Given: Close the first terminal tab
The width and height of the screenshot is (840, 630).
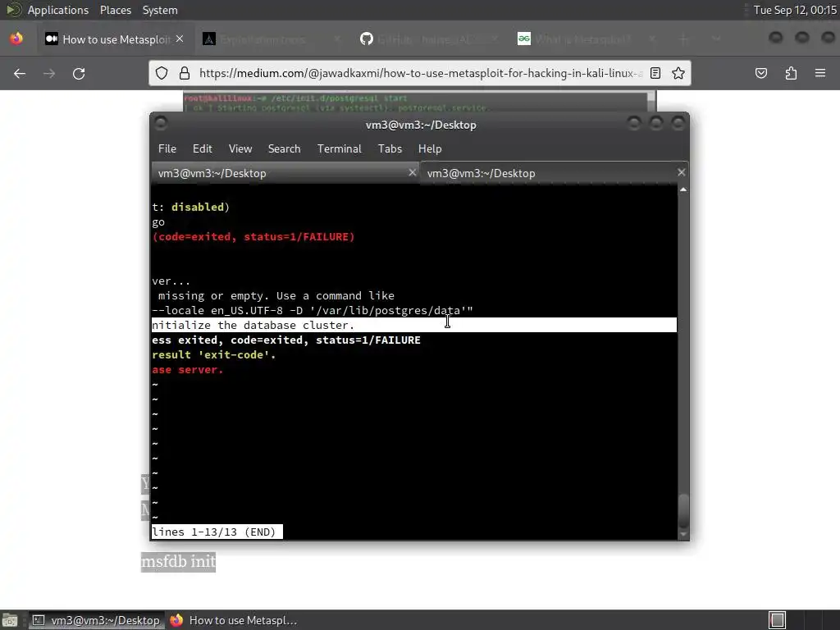Looking at the screenshot, I should click(x=412, y=172).
